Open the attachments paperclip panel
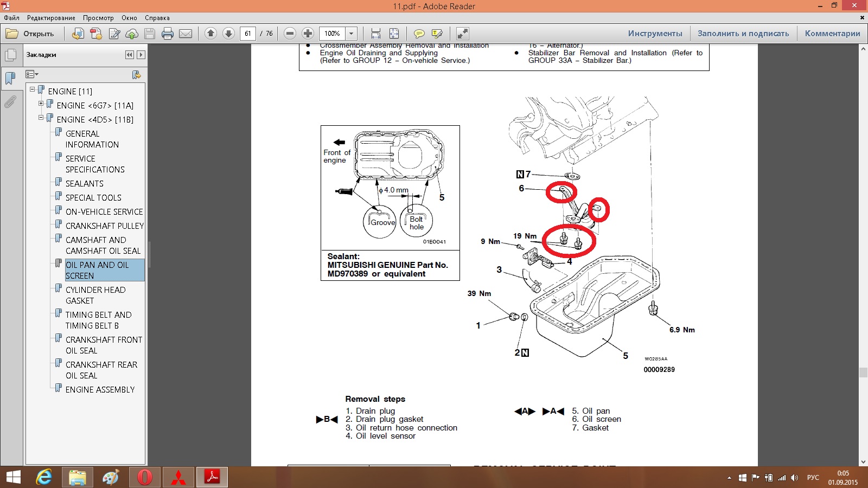 point(10,102)
